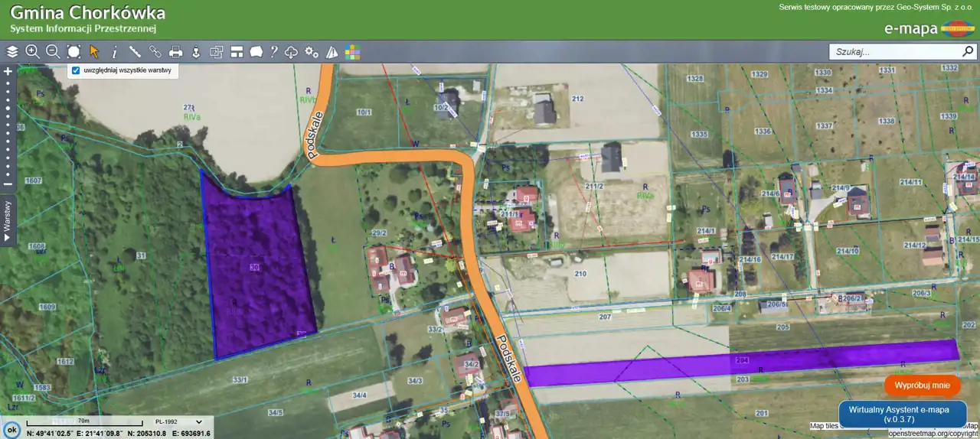Activate the object info 'i' tool

(115, 52)
